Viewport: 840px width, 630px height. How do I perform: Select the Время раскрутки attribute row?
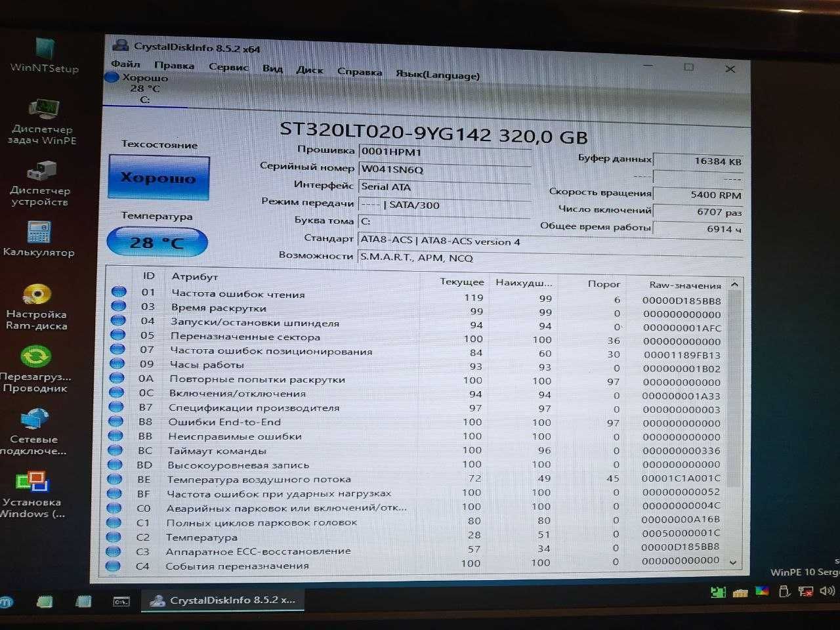[417, 310]
